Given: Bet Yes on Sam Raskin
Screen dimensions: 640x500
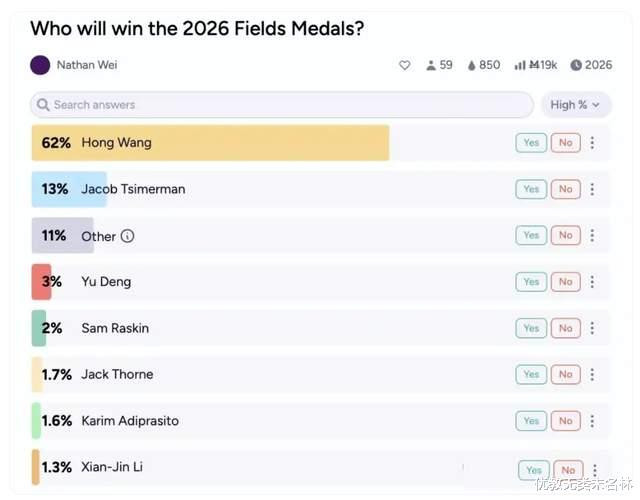Looking at the screenshot, I should pyautogui.click(x=531, y=328).
